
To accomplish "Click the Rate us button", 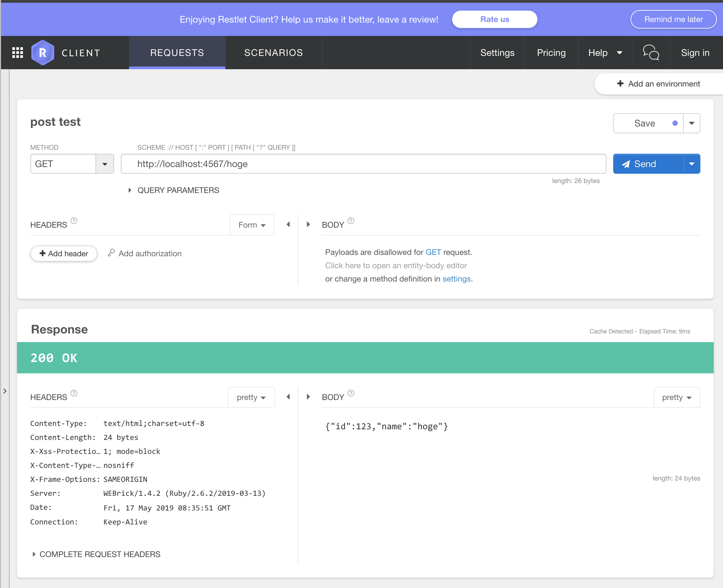I will [494, 19].
